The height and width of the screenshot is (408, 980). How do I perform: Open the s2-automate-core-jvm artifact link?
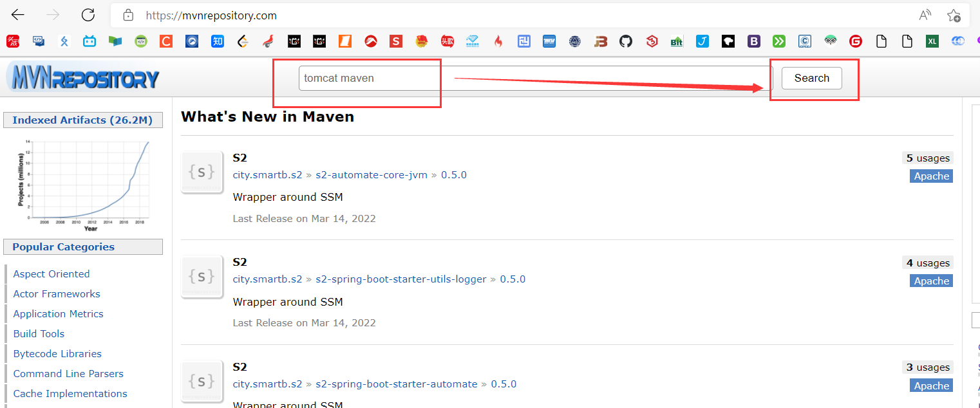coord(372,175)
